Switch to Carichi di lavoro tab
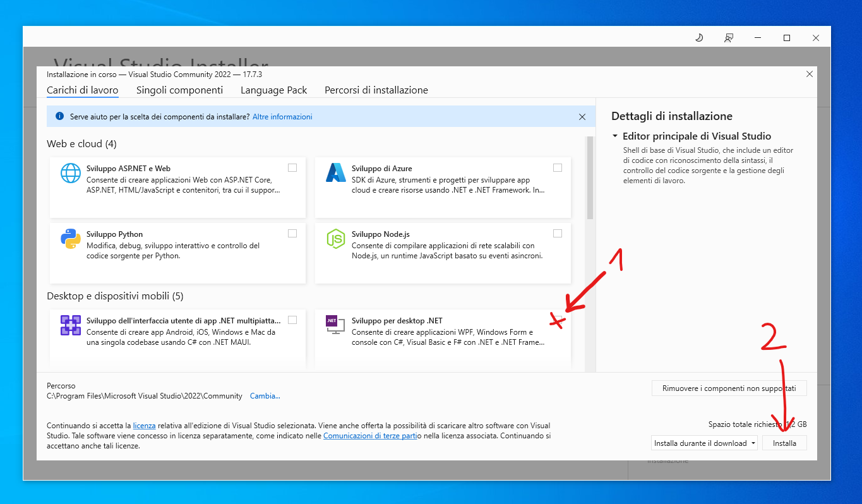 click(x=82, y=90)
